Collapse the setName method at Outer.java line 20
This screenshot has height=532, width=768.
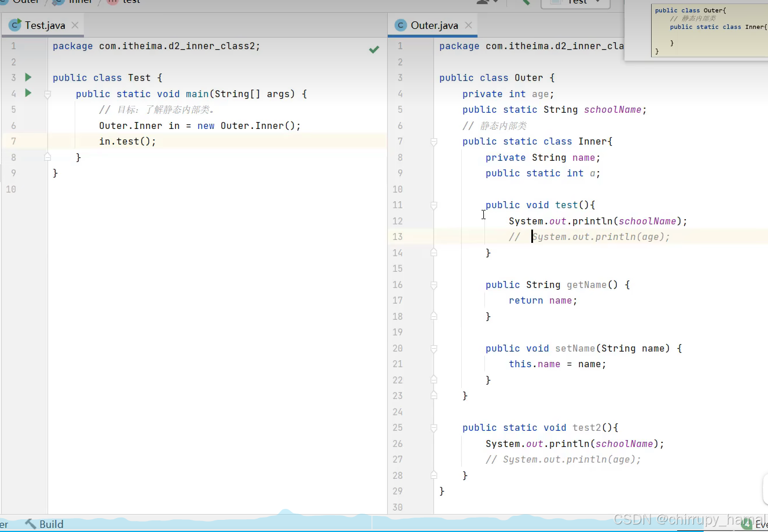[433, 349]
